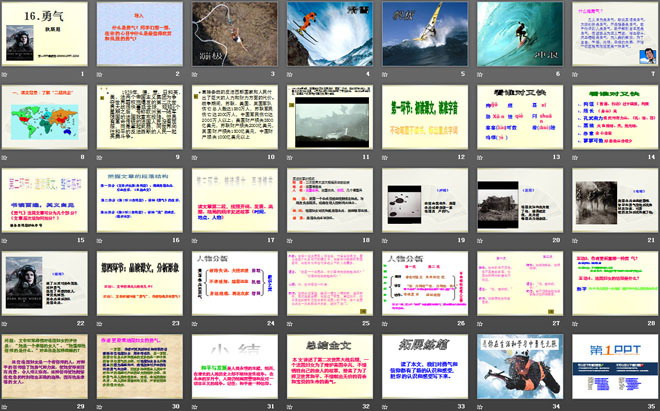Click the star icon below slide 20

(480, 241)
